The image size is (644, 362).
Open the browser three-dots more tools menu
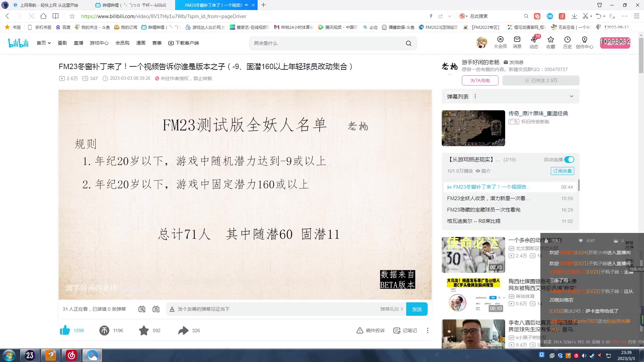624,16
